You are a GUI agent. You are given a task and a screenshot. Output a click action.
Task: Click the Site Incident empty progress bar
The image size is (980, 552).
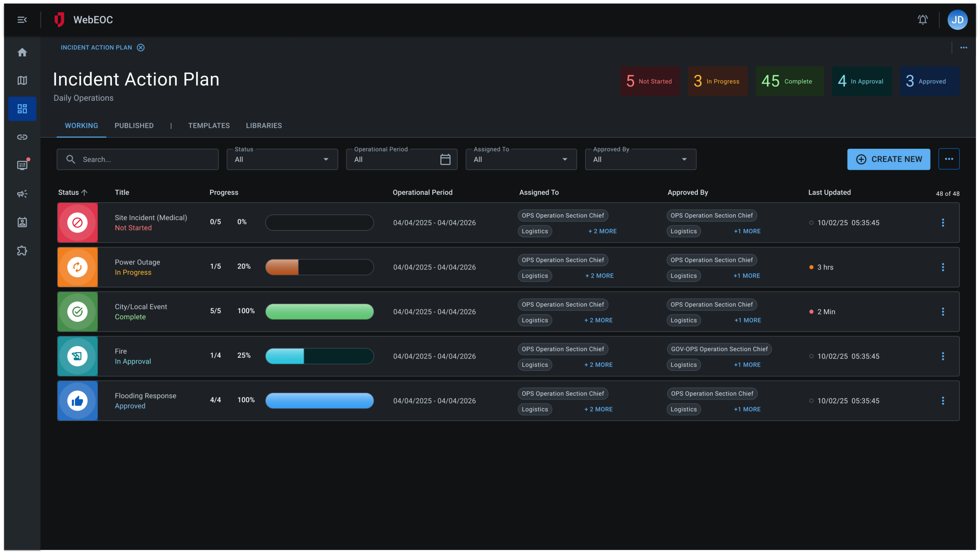[320, 223]
